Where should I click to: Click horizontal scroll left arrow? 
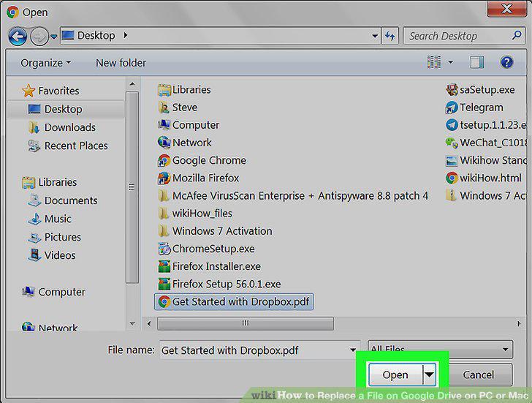click(x=149, y=323)
